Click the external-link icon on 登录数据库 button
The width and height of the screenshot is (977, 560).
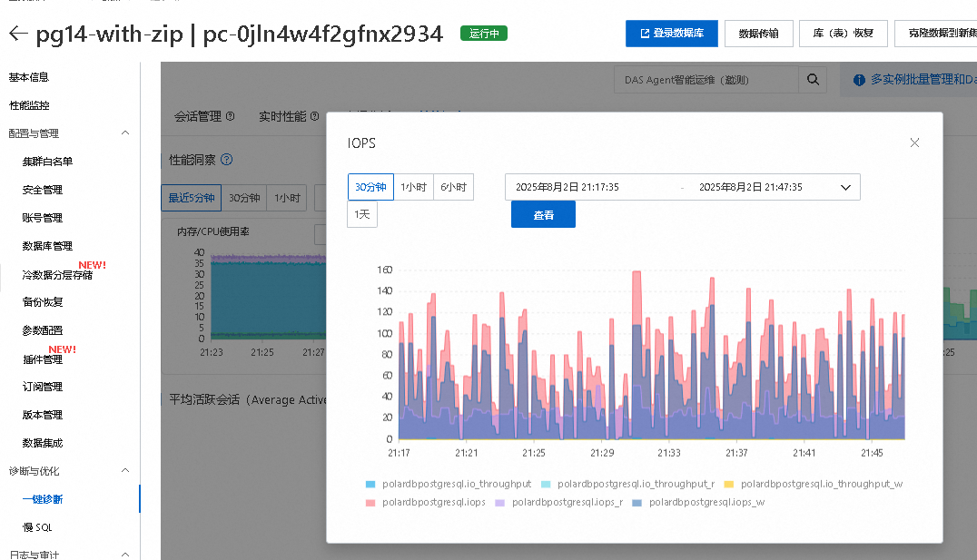[645, 34]
